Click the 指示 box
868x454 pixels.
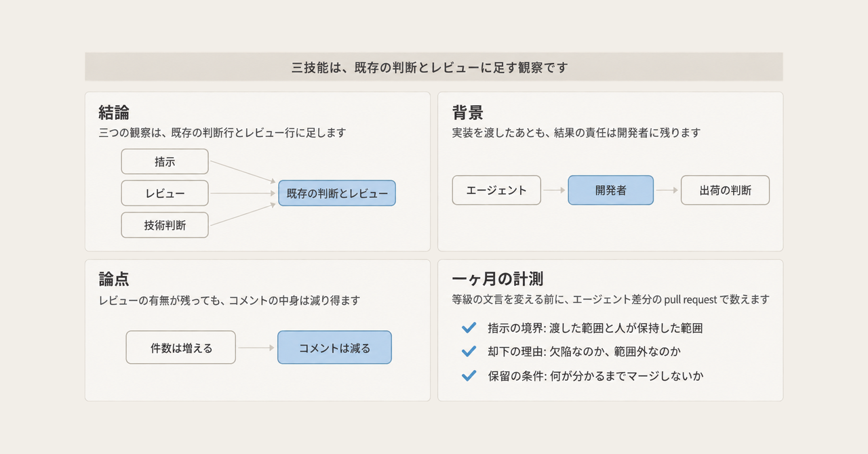coord(165,161)
